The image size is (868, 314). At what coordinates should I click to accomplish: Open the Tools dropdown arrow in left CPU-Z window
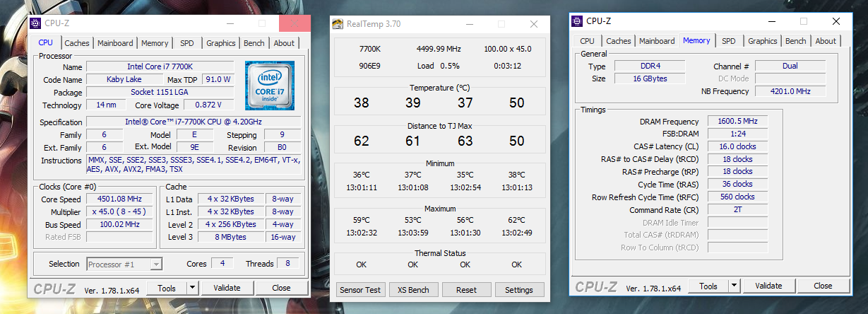(x=192, y=288)
